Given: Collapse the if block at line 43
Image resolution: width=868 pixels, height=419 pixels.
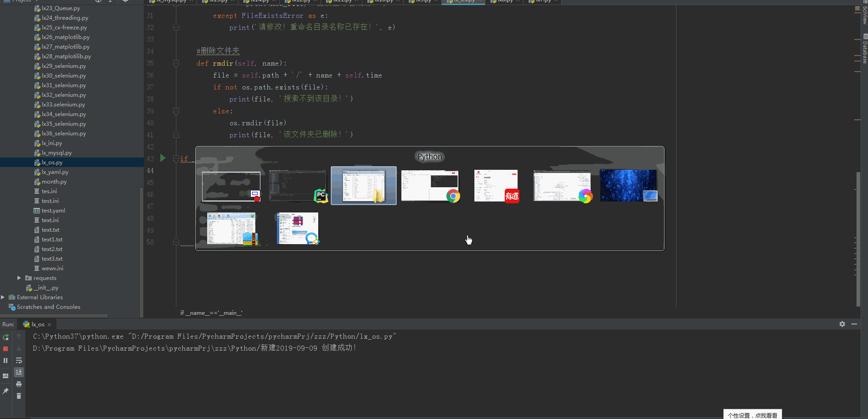Looking at the screenshot, I should point(176,159).
